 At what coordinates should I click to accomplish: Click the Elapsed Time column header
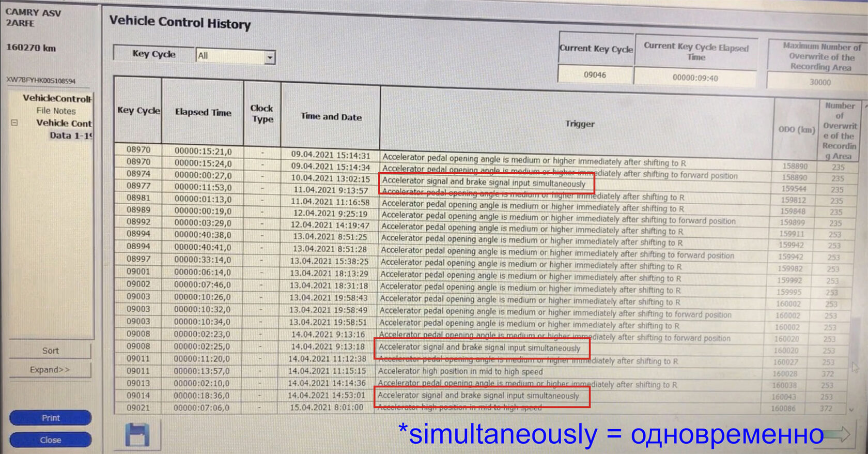203,112
